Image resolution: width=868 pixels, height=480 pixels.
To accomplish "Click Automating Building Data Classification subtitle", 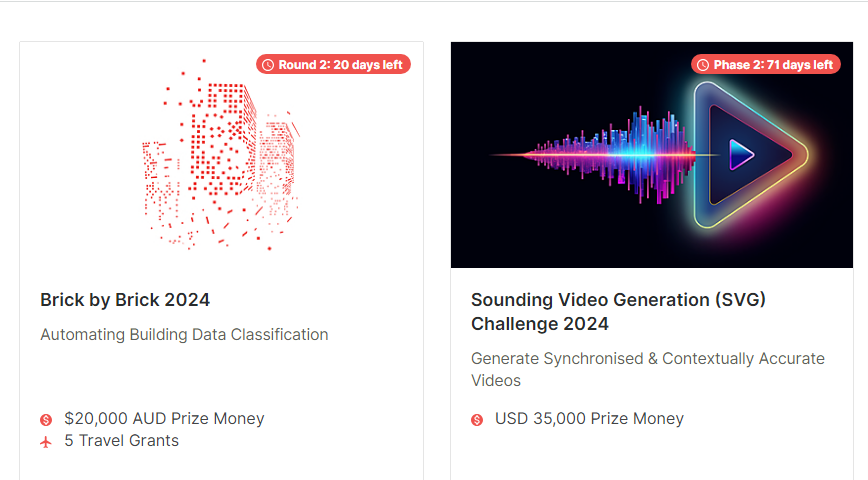I will click(184, 334).
